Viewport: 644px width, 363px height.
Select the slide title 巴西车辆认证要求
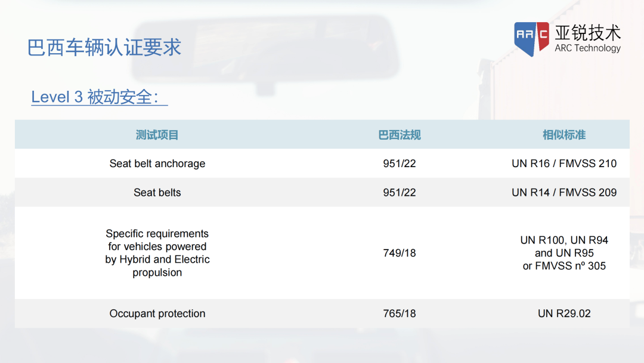click(104, 47)
